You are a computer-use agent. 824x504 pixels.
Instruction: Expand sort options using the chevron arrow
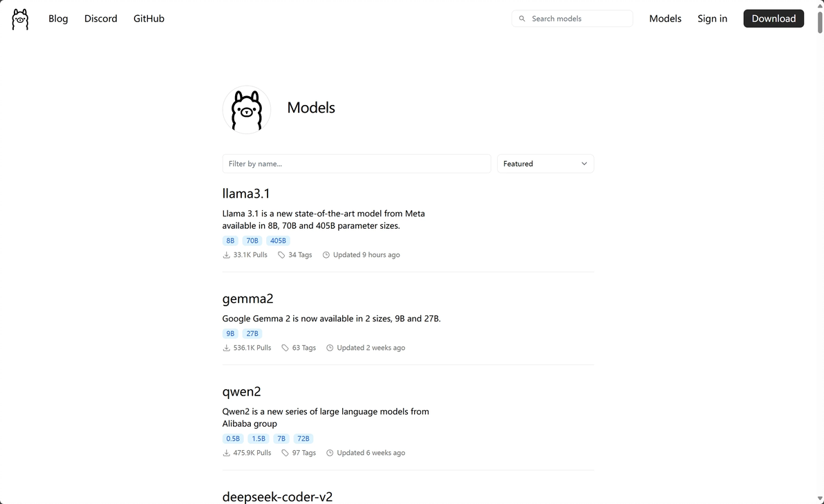coord(584,164)
